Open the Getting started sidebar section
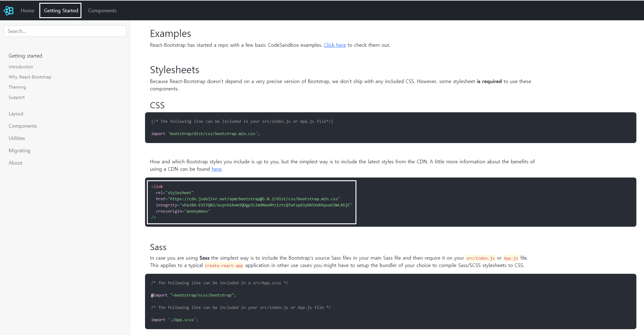 click(x=25, y=56)
